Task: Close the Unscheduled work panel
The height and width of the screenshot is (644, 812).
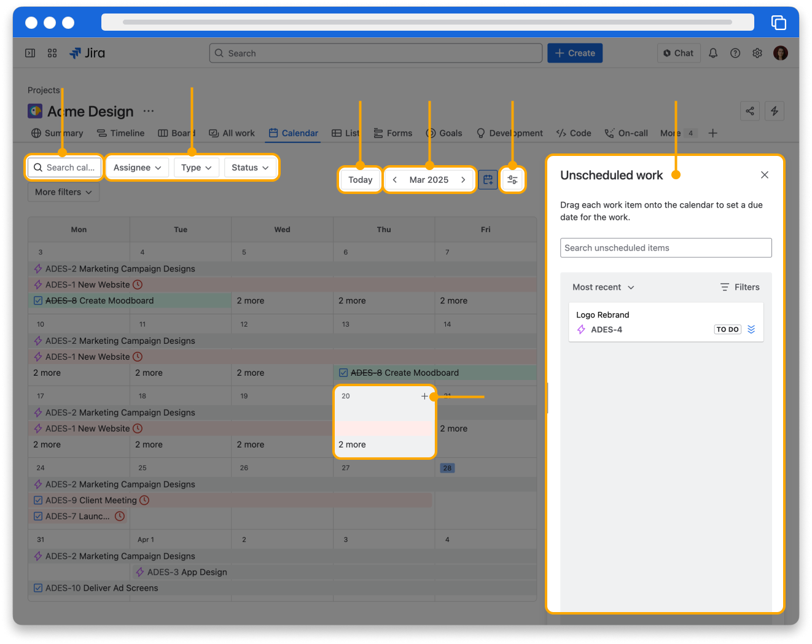Action: [765, 175]
